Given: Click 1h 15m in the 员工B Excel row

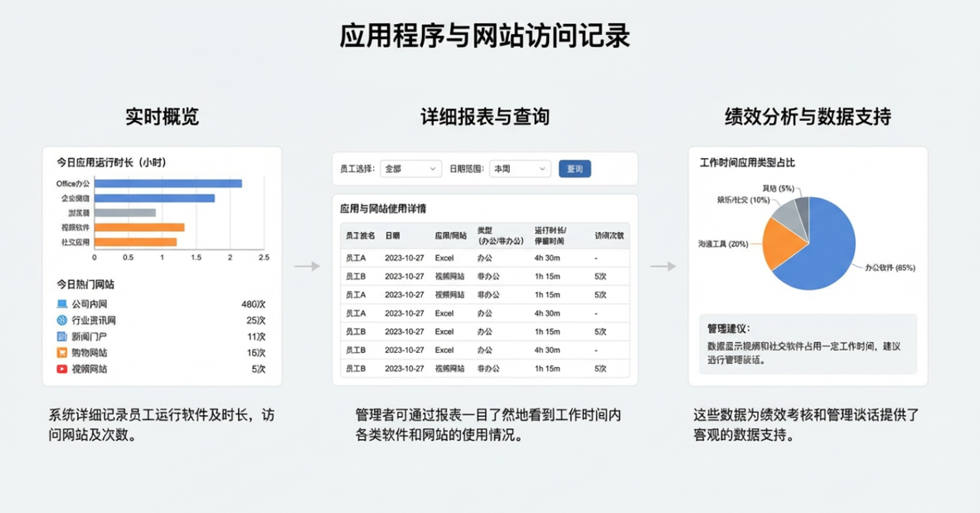Looking at the screenshot, I should click(547, 332).
